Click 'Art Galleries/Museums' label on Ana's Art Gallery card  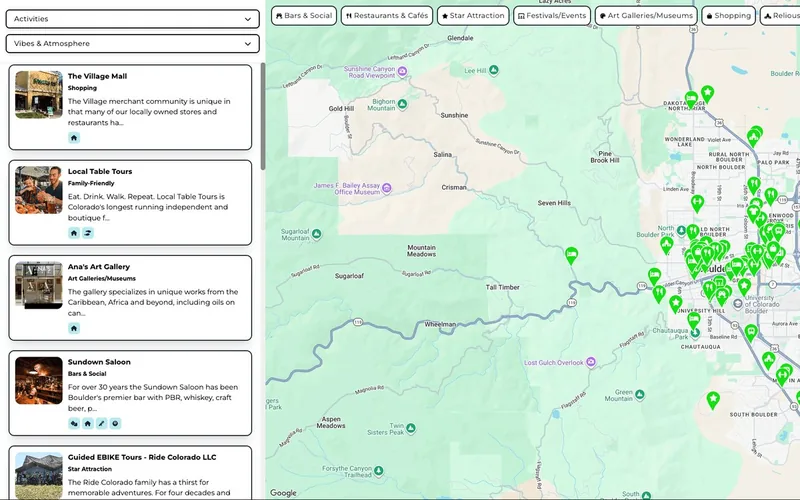pyautogui.click(x=102, y=279)
